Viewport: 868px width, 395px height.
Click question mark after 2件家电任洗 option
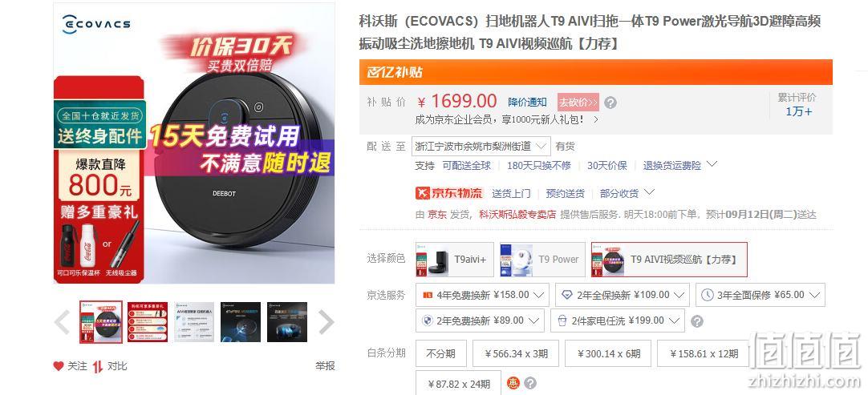coord(697,321)
